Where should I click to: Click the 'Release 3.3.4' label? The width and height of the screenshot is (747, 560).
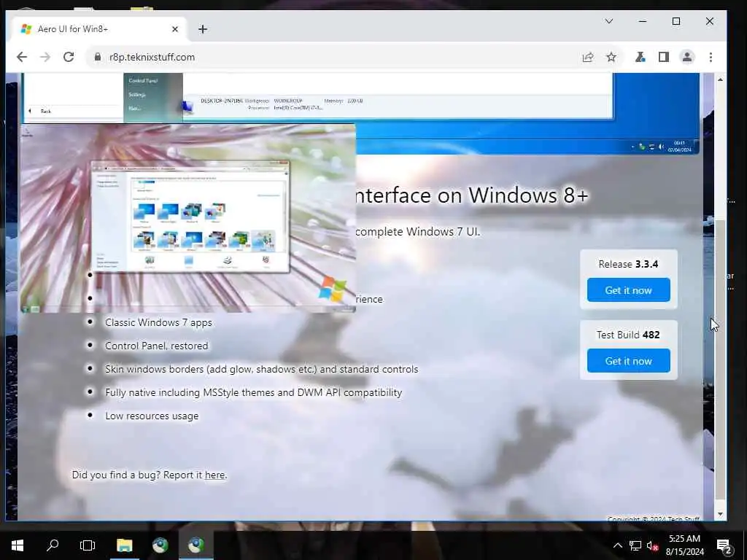628,264
